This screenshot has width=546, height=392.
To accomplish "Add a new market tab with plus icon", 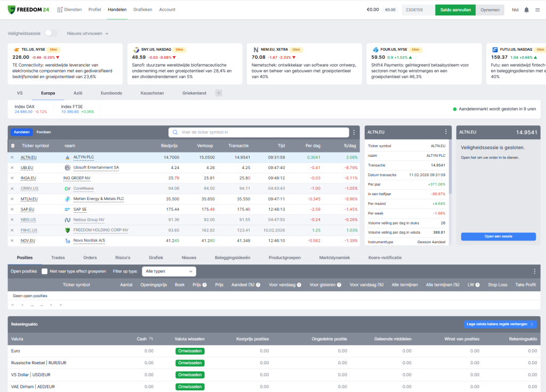I will pyautogui.click(x=218, y=93).
